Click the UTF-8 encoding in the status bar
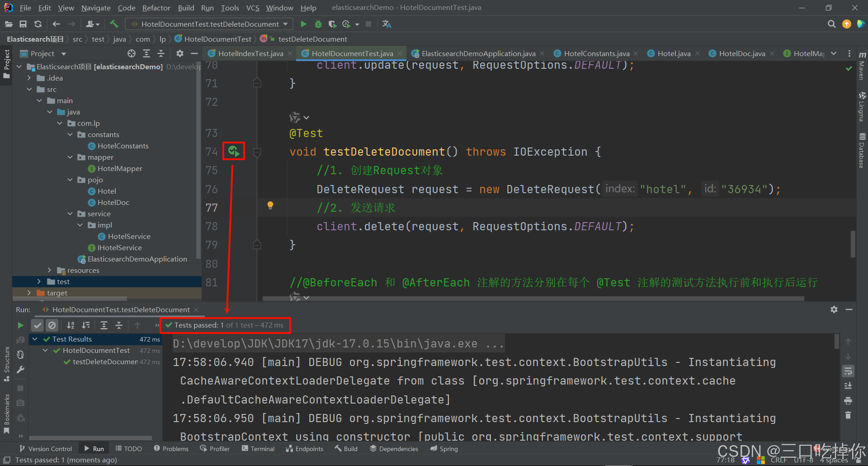This screenshot has width=868, height=466. click(803, 460)
